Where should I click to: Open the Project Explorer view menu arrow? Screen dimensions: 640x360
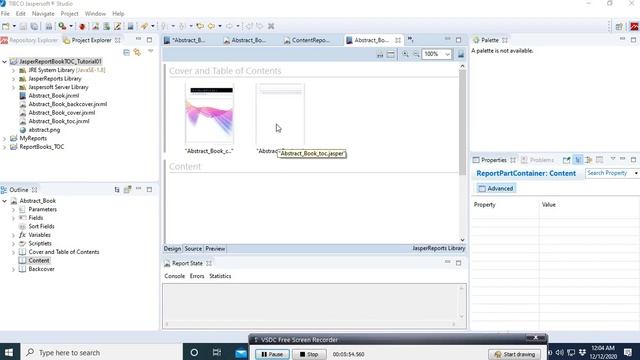[x=151, y=51]
